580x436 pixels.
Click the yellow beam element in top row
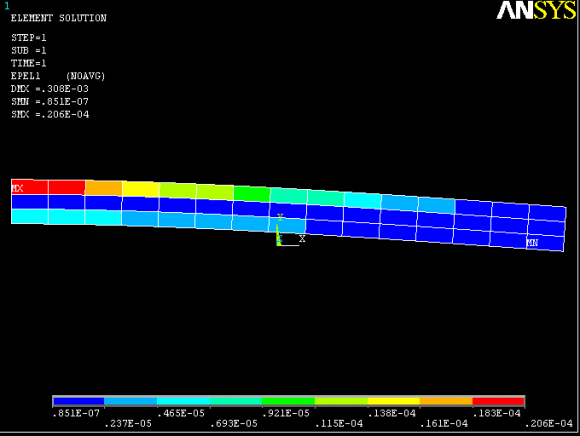141,189
